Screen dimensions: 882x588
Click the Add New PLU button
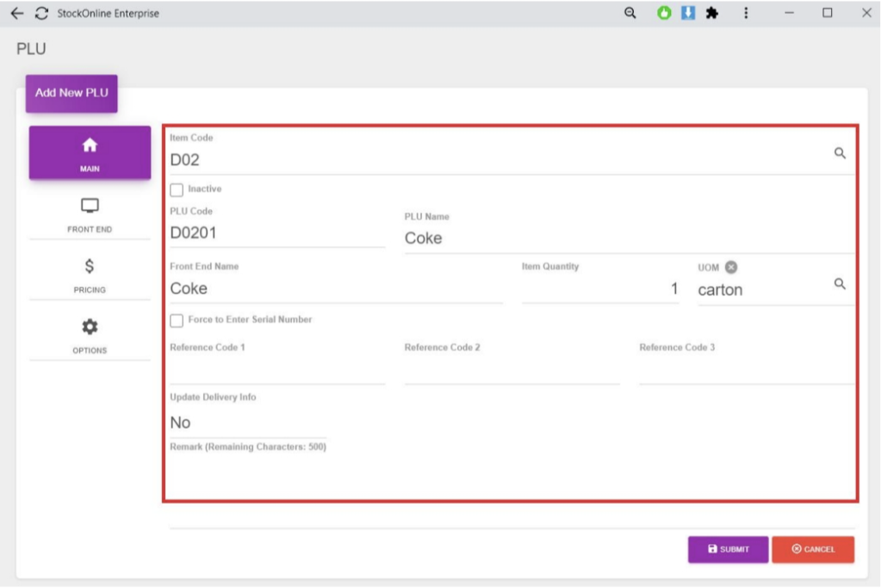point(71,93)
